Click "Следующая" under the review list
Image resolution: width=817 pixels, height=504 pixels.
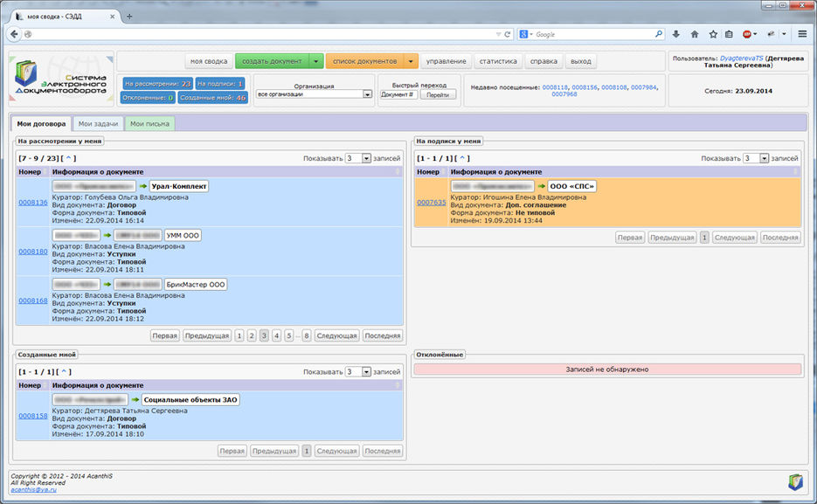pyautogui.click(x=336, y=335)
